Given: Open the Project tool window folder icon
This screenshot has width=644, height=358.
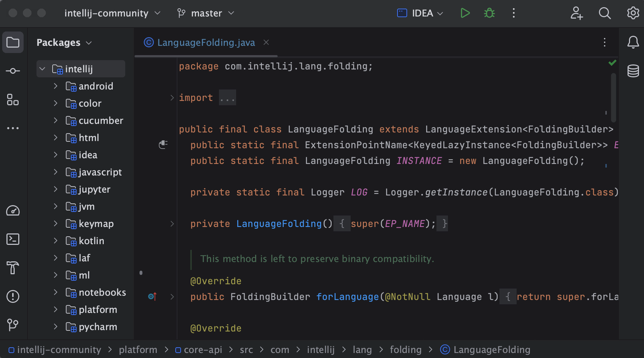Looking at the screenshot, I should (x=13, y=42).
